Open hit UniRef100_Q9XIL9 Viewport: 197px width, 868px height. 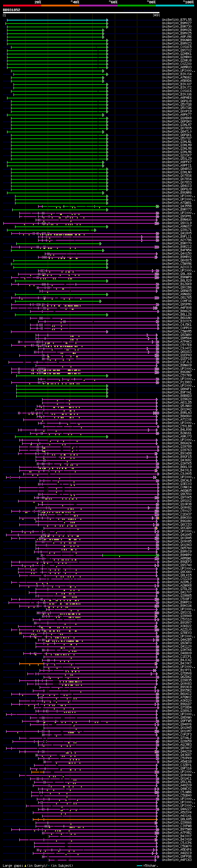click(177, 223)
